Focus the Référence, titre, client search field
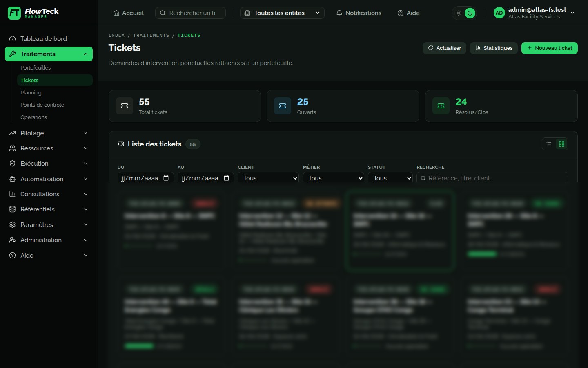 pyautogui.click(x=492, y=178)
